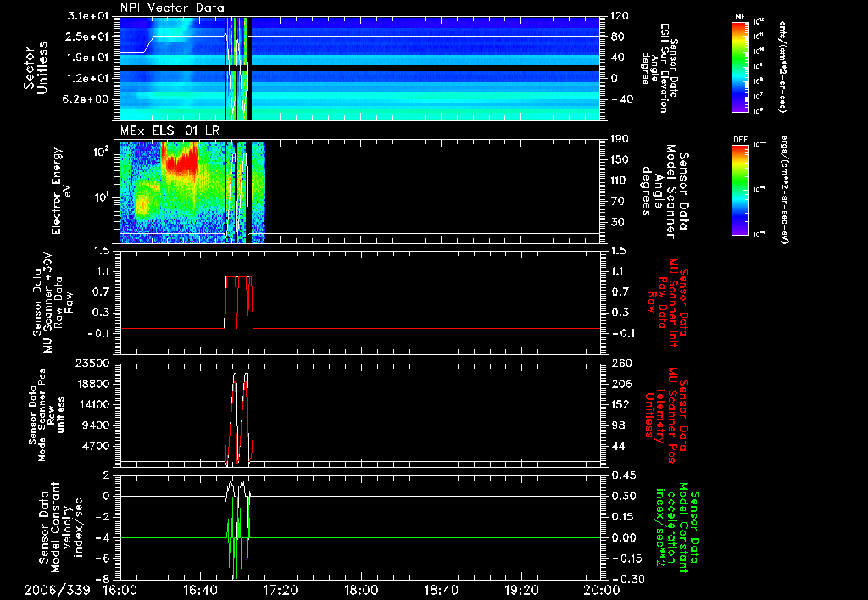Click the "9400" scanner position tick value

pos(94,425)
